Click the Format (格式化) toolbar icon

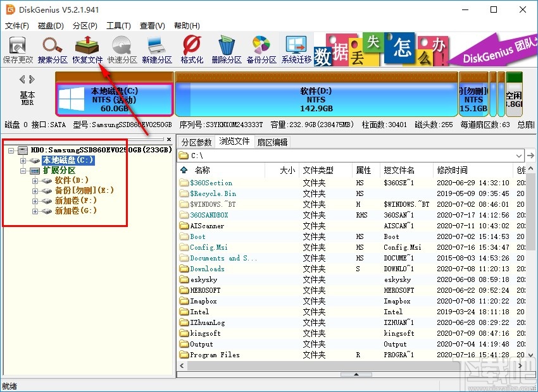(x=192, y=50)
